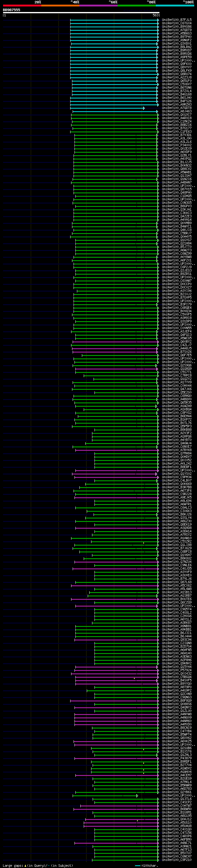The image size is (197, 868).
Task: Click label UniRef100_Q01917
Action: (177, 115)
